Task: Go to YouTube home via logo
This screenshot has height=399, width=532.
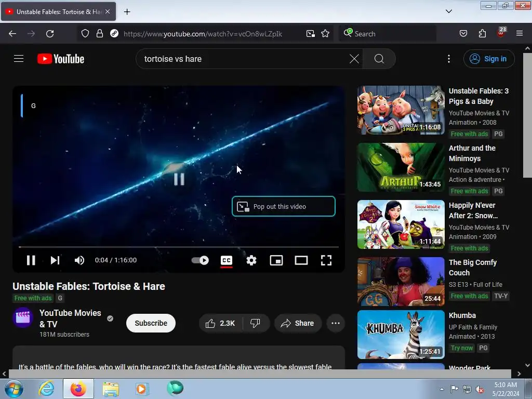Action: (x=61, y=59)
